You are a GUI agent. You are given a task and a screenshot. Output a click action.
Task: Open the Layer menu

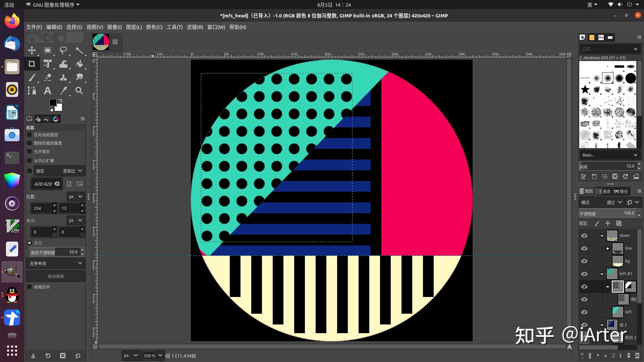(134, 27)
